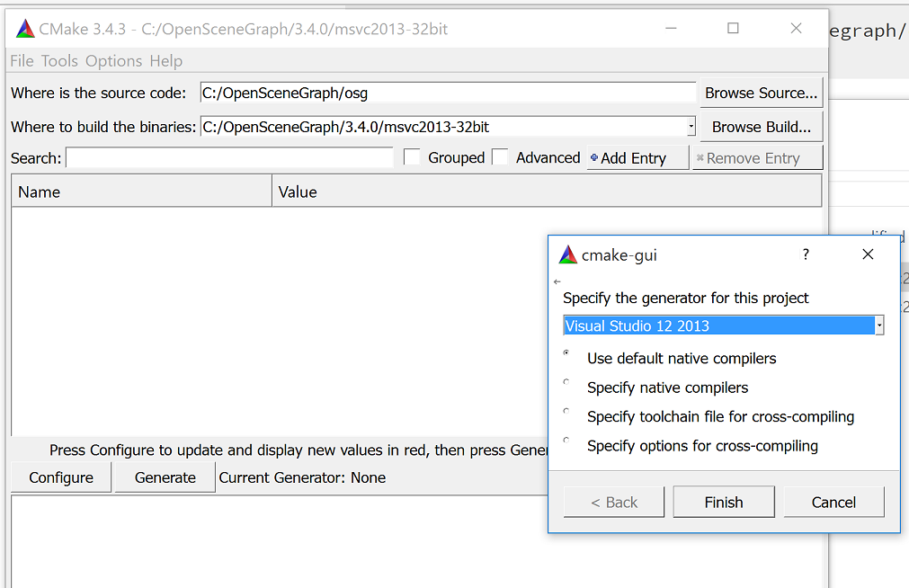The height and width of the screenshot is (588, 909).
Task: Minimize the CMake window
Action: (672, 29)
